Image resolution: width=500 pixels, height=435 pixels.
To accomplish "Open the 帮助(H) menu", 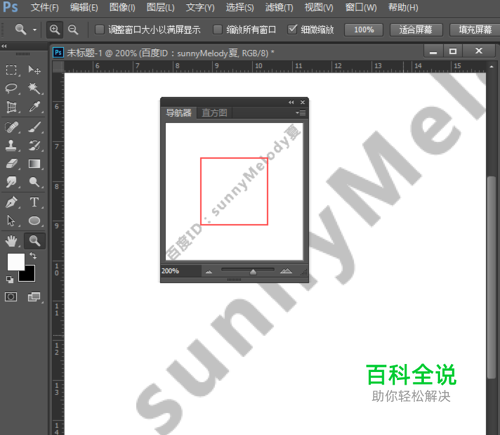I will click(403, 8).
